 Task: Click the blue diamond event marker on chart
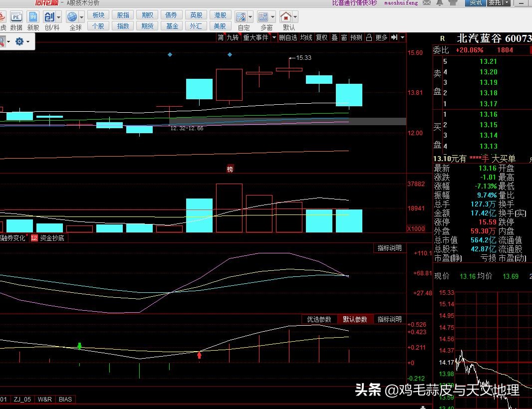(170, 54)
